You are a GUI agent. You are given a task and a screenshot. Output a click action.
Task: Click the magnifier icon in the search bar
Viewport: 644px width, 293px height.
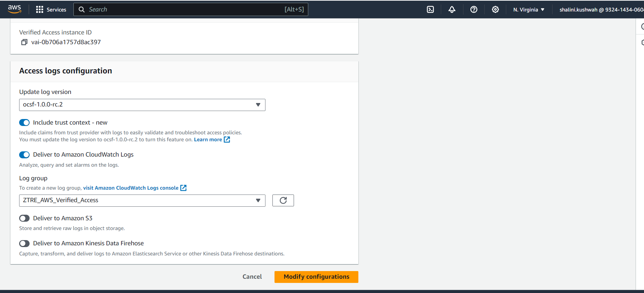click(82, 9)
